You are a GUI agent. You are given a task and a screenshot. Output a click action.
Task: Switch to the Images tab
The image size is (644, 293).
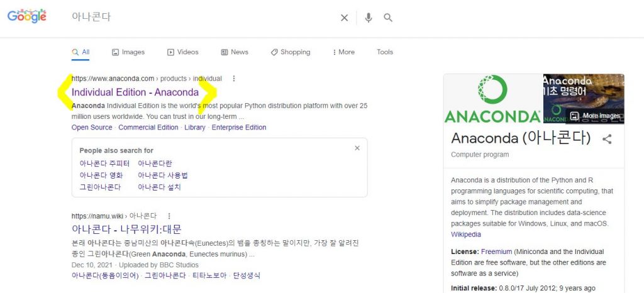(x=128, y=52)
